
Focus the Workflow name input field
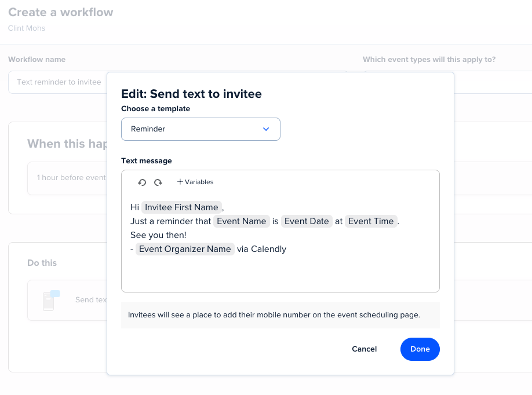pos(58,82)
